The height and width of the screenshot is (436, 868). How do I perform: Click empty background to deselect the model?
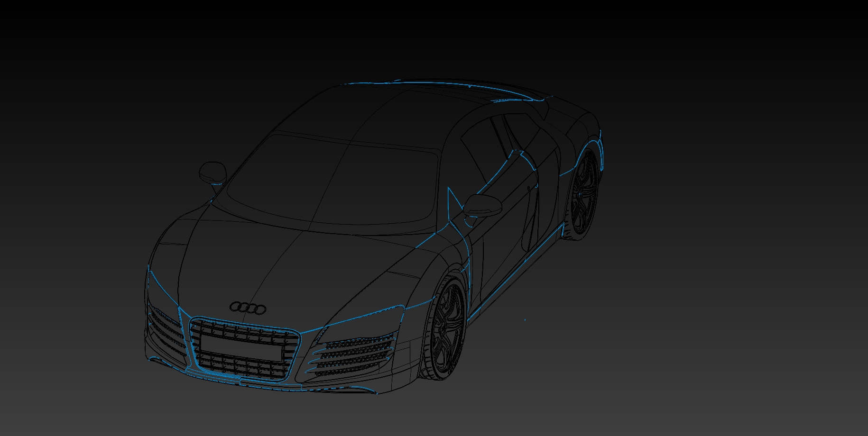pyautogui.click(x=711, y=332)
